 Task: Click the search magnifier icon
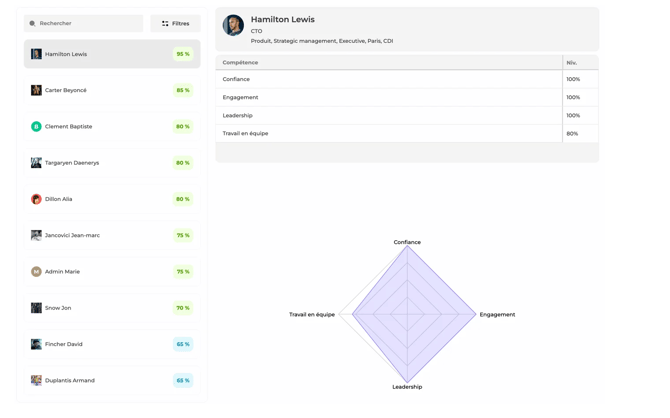click(33, 23)
